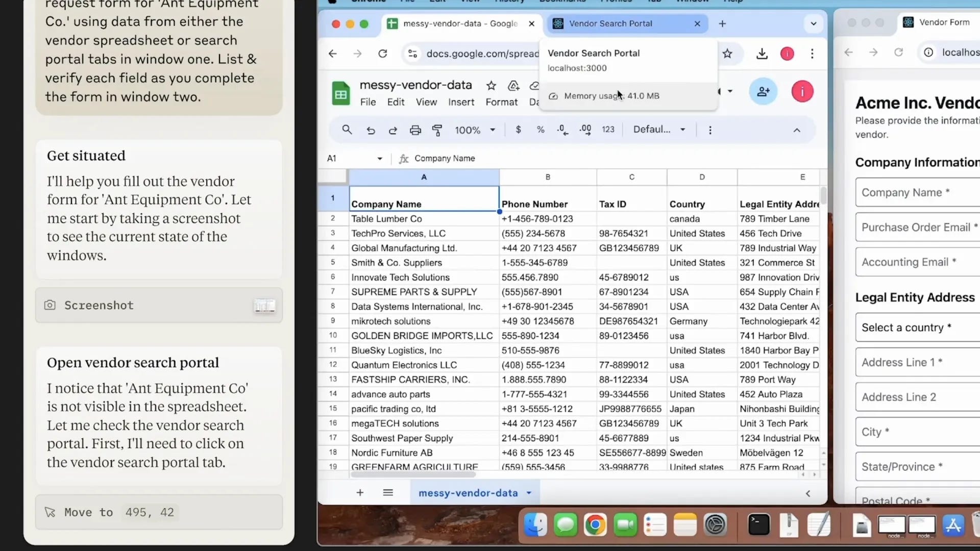Add a new sheet with the plus button
Viewport: 980px width, 551px height.
360,492
